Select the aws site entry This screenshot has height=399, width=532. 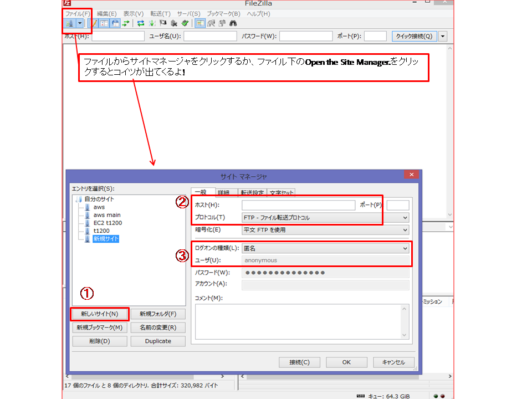[99, 207]
